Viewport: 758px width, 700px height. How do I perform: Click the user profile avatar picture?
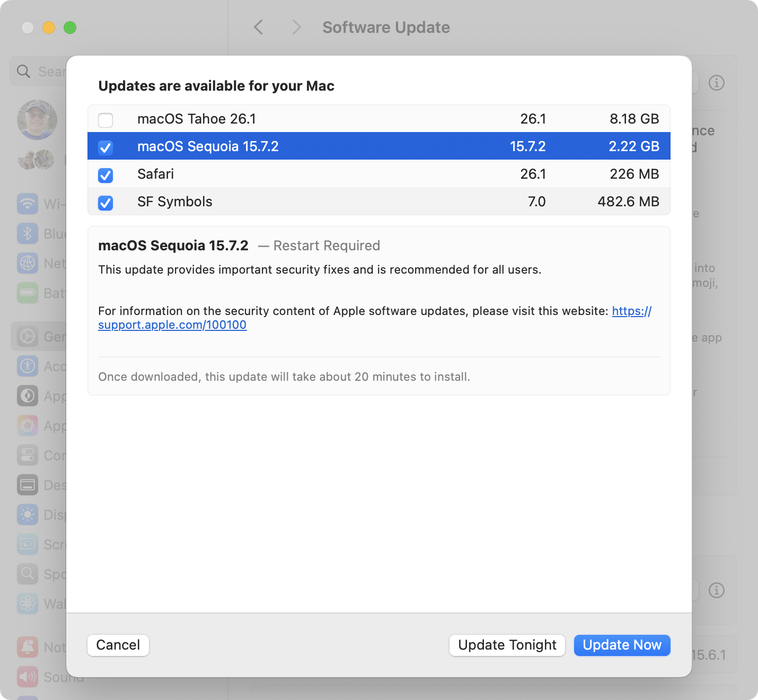tap(37, 120)
